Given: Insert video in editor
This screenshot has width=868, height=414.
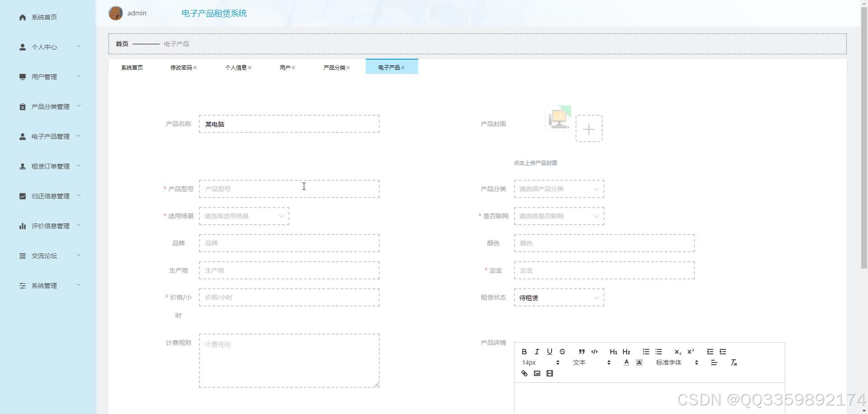Looking at the screenshot, I should pyautogui.click(x=549, y=373).
